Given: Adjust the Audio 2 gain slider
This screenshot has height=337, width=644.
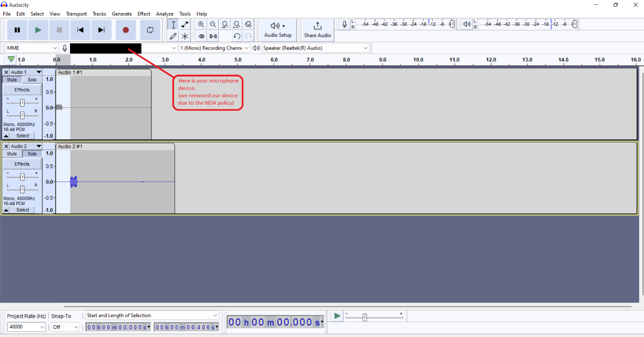Looking at the screenshot, I should tap(22, 176).
